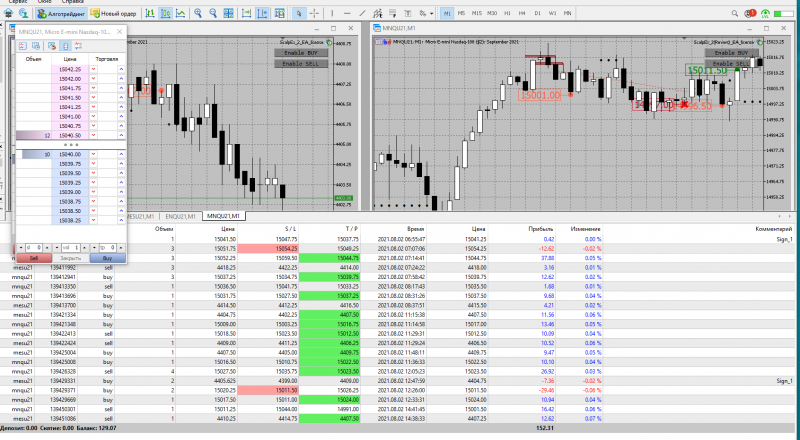Draw a vertical line on chart
Viewport: 800px width, 440px height.
point(332,13)
